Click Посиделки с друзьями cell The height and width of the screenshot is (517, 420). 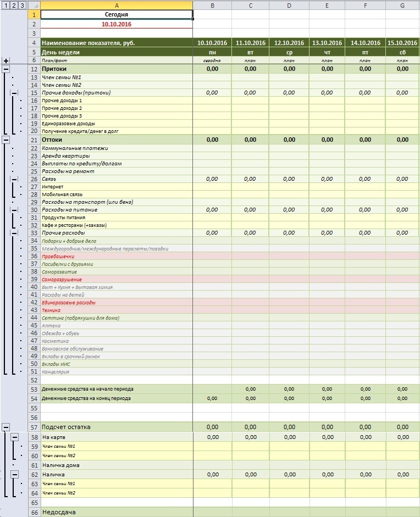(x=117, y=264)
